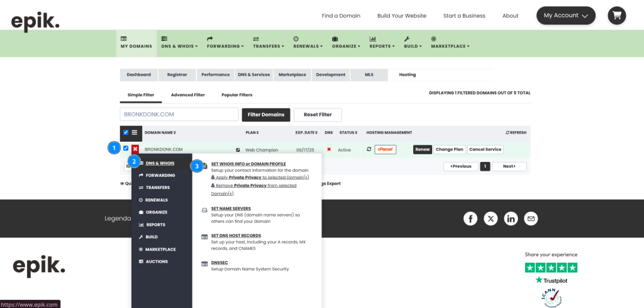Sort by Plan column
Viewport: 644px width, 308px height.
coord(252,132)
